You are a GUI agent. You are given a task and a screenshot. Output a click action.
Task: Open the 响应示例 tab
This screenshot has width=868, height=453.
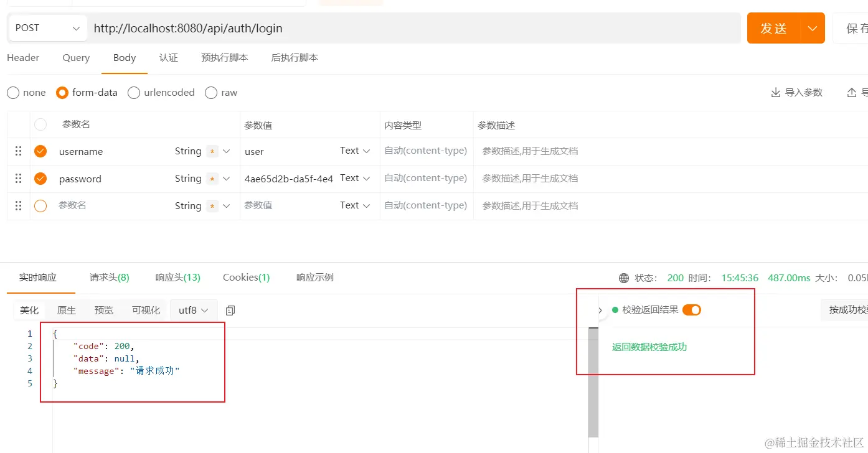[315, 278]
